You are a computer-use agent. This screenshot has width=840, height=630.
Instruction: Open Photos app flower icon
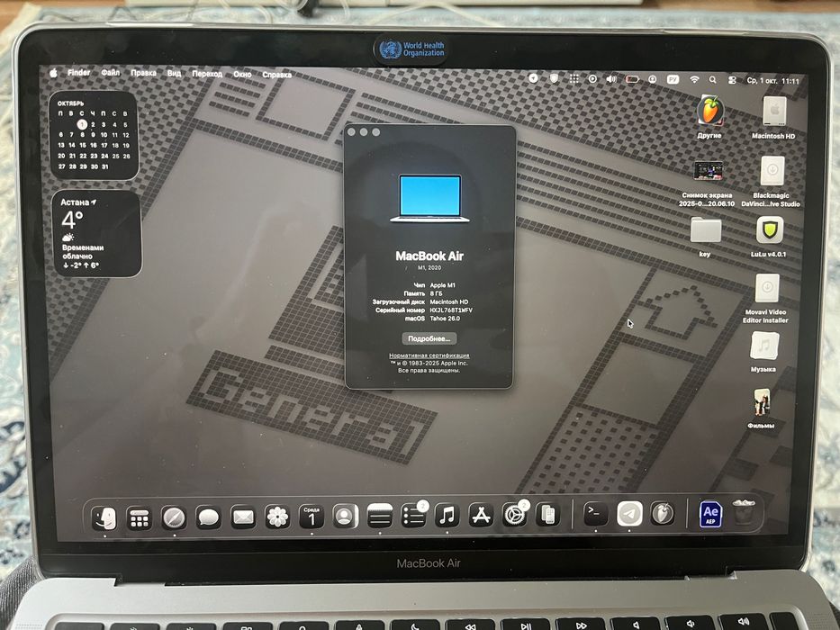pyautogui.click(x=277, y=517)
